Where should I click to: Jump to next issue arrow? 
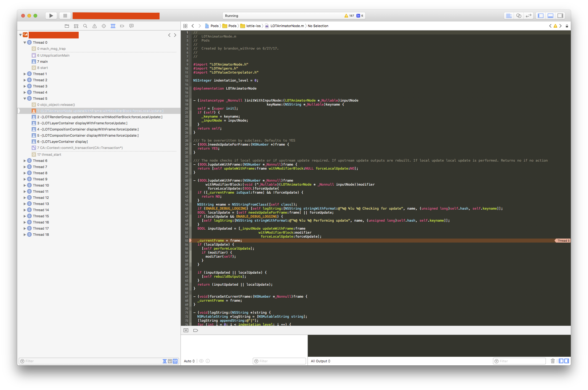(x=560, y=26)
